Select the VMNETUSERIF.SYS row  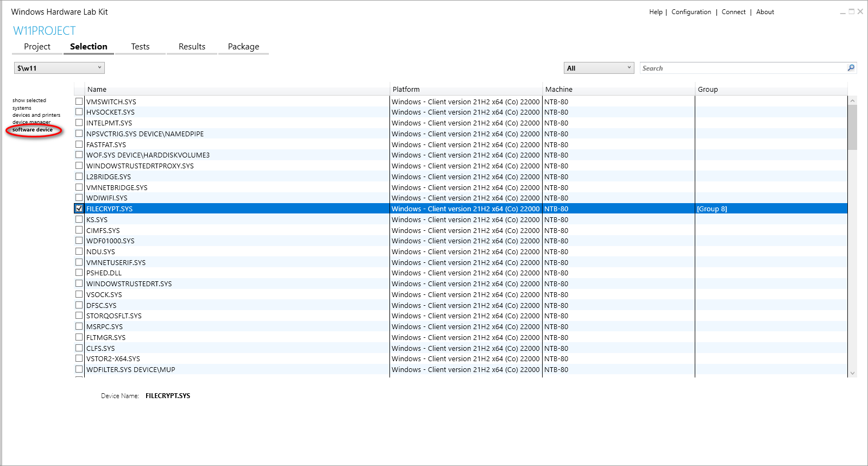pyautogui.click(x=461, y=262)
